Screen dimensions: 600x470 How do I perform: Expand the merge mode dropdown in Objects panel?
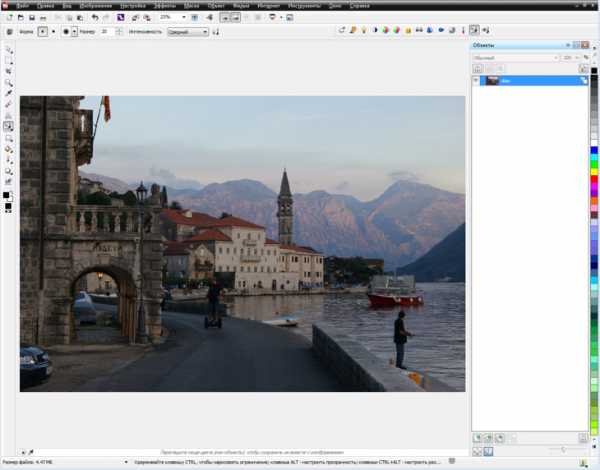pyautogui.click(x=556, y=58)
